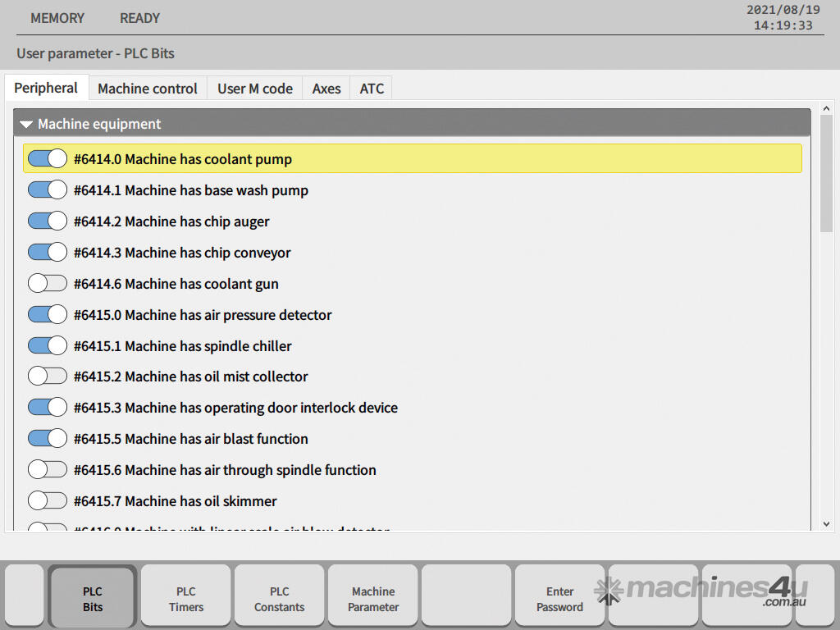
Task: Enable the coolant gun switch
Action: click(47, 284)
